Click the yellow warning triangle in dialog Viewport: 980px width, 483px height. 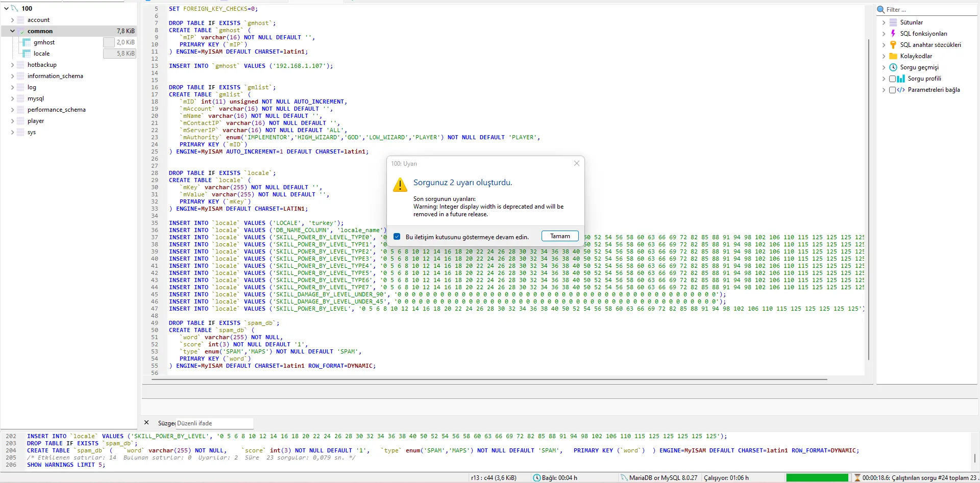400,185
